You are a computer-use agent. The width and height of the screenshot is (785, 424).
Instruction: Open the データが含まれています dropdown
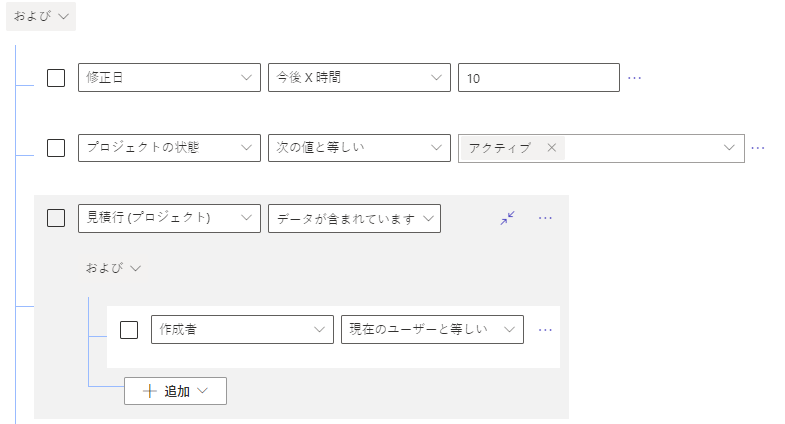354,218
